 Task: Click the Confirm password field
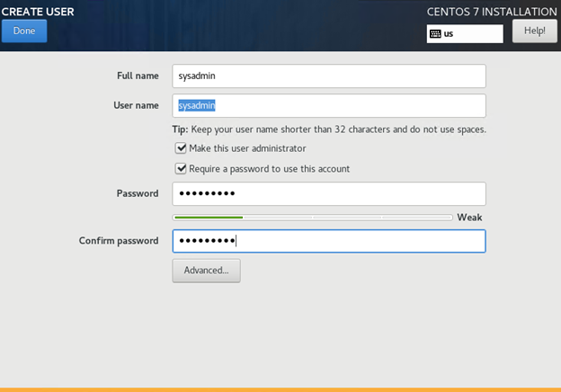click(x=329, y=241)
